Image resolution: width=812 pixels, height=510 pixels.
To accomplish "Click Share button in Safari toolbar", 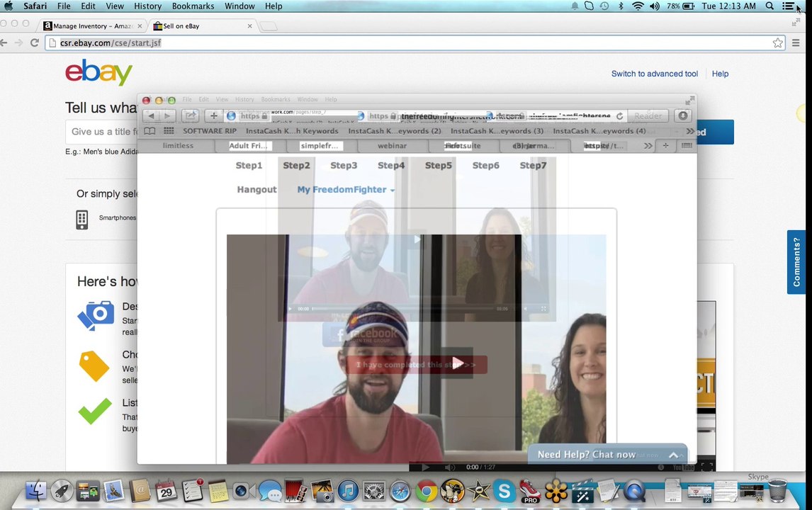I will click(x=190, y=116).
